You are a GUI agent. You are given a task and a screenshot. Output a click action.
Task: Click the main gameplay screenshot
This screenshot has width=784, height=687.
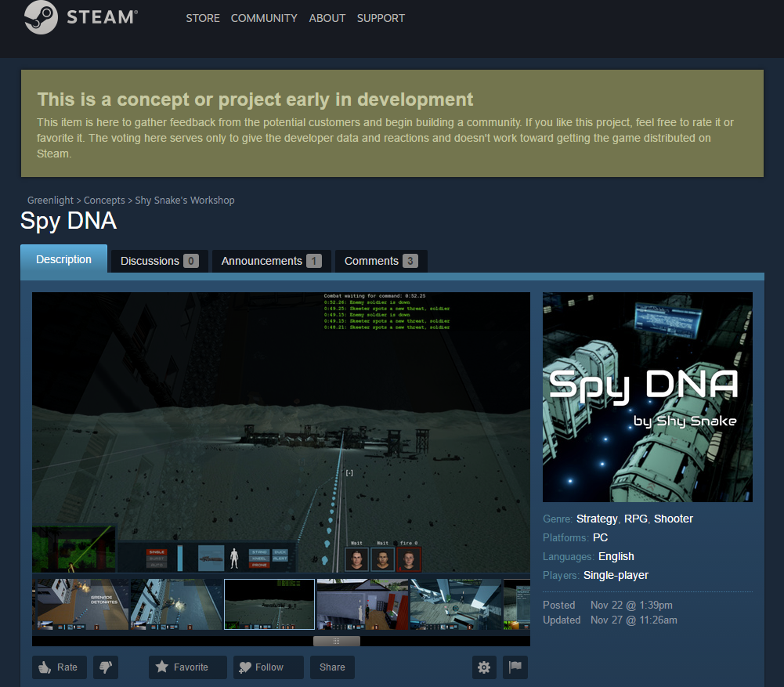pyautogui.click(x=281, y=432)
